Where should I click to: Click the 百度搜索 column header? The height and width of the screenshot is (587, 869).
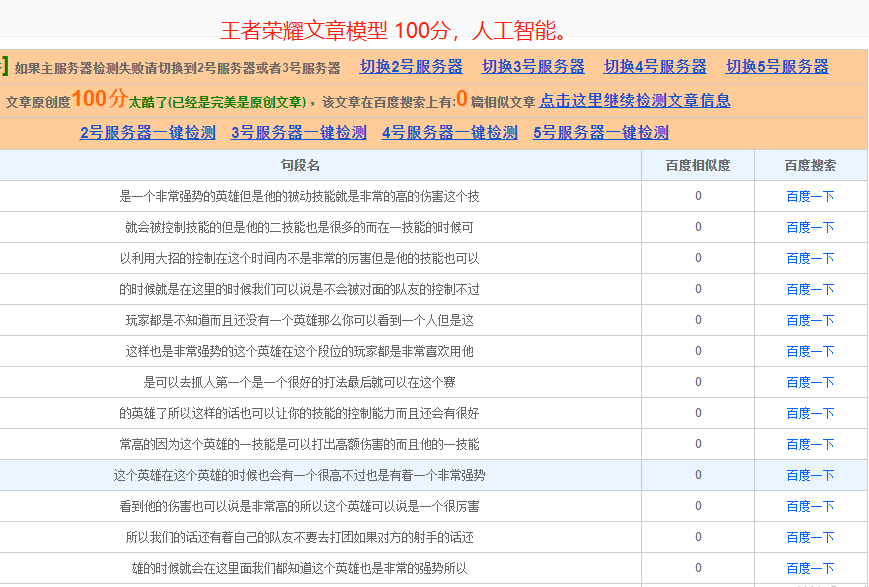[x=810, y=165]
